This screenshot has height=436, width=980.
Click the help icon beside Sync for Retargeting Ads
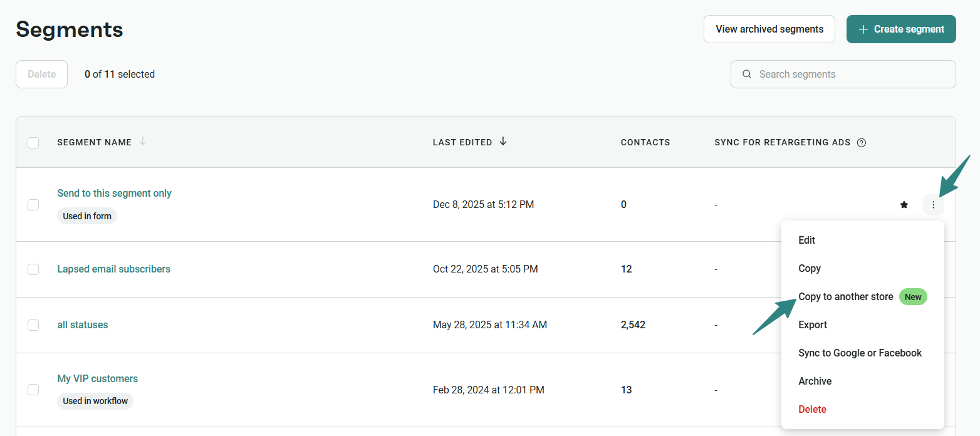click(x=862, y=142)
